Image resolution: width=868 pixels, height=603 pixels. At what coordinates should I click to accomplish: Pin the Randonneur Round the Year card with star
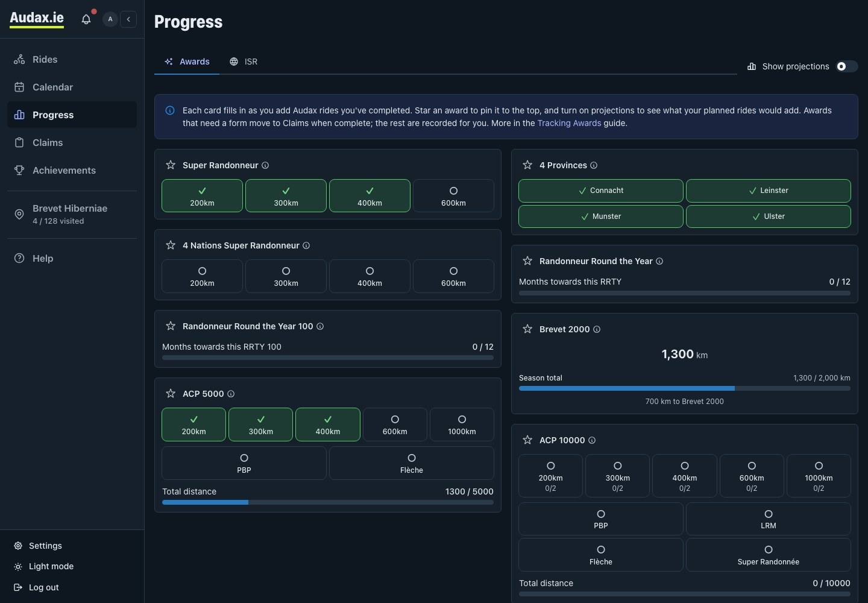[x=527, y=261]
